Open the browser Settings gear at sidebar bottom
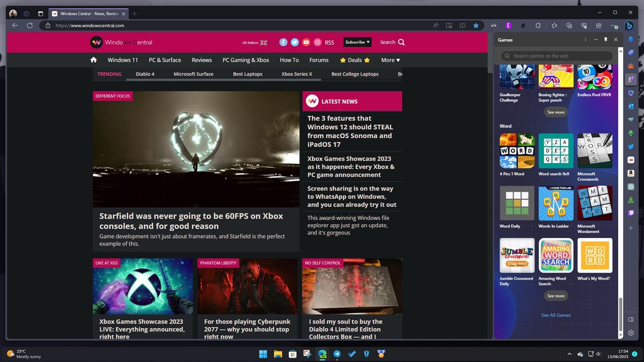The height and width of the screenshot is (362, 644). (631, 333)
